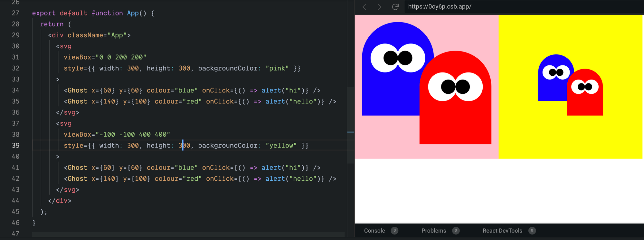
Task: Click the Console message count badge
Action: (394, 231)
